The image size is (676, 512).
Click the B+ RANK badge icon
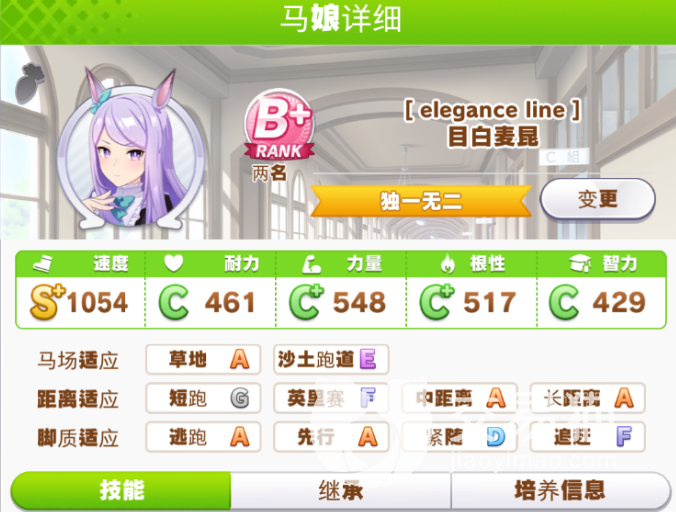[279, 125]
